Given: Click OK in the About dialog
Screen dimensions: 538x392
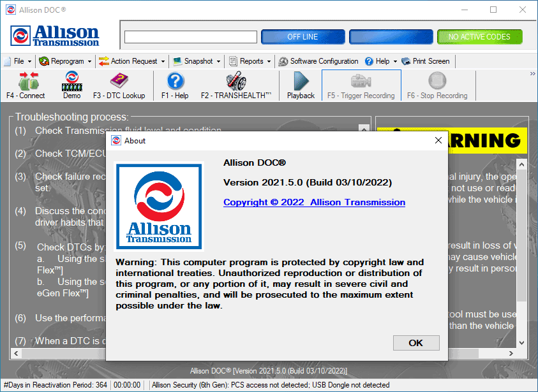Looking at the screenshot, I should (x=415, y=343).
